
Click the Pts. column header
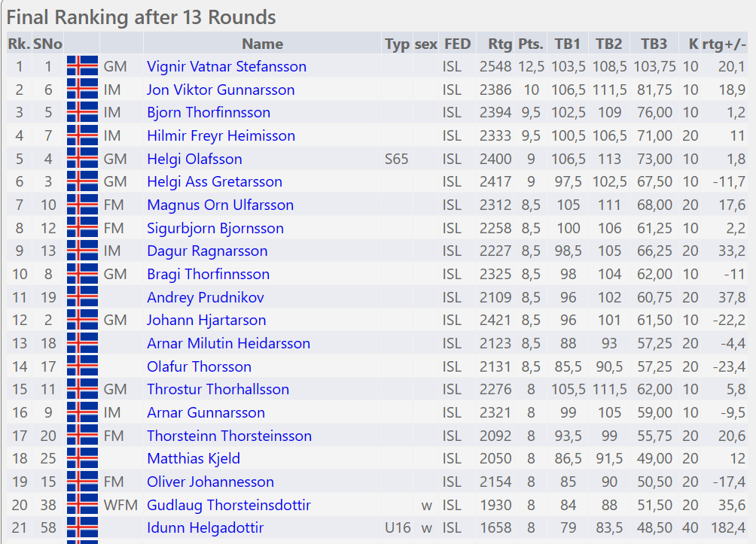pos(531,44)
